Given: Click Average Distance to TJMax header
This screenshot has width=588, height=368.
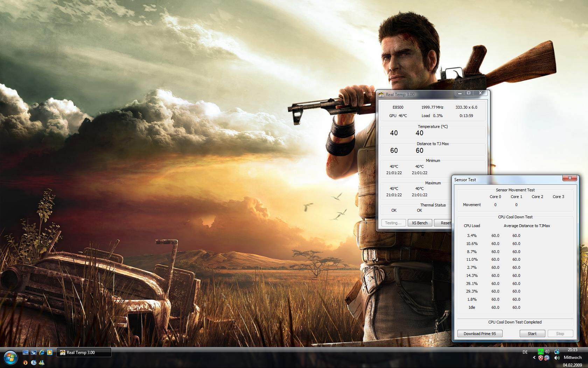Looking at the screenshot, I should click(x=527, y=226).
